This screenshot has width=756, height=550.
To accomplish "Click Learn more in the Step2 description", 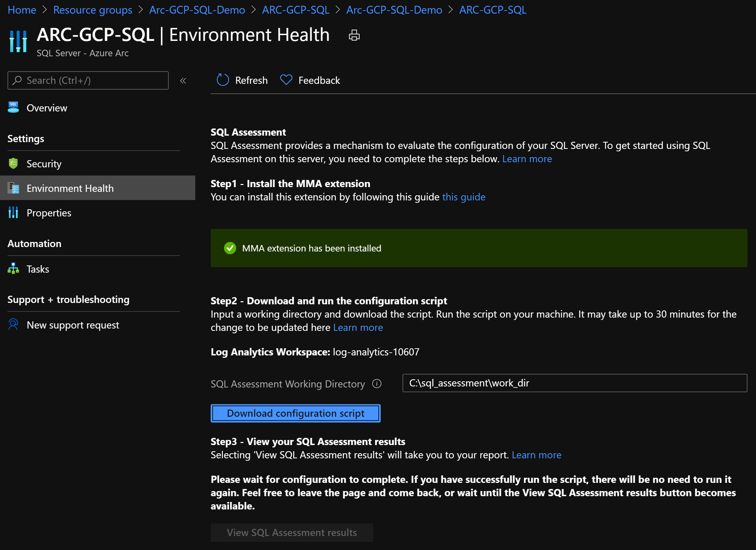I will tap(358, 327).
